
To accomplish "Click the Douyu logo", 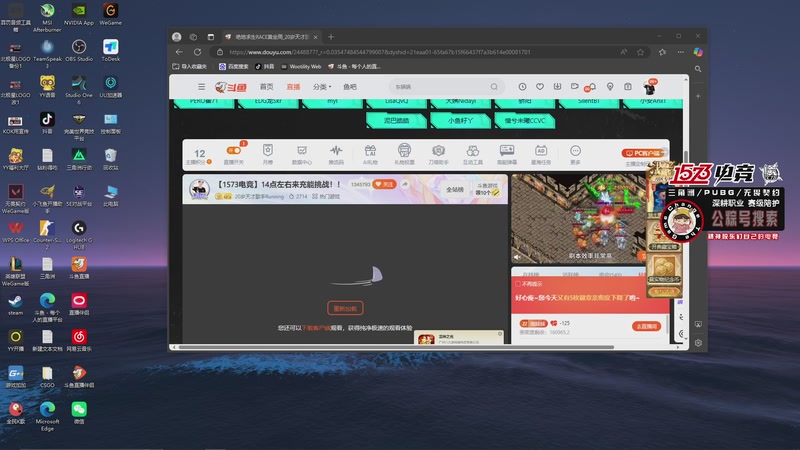I will [231, 87].
